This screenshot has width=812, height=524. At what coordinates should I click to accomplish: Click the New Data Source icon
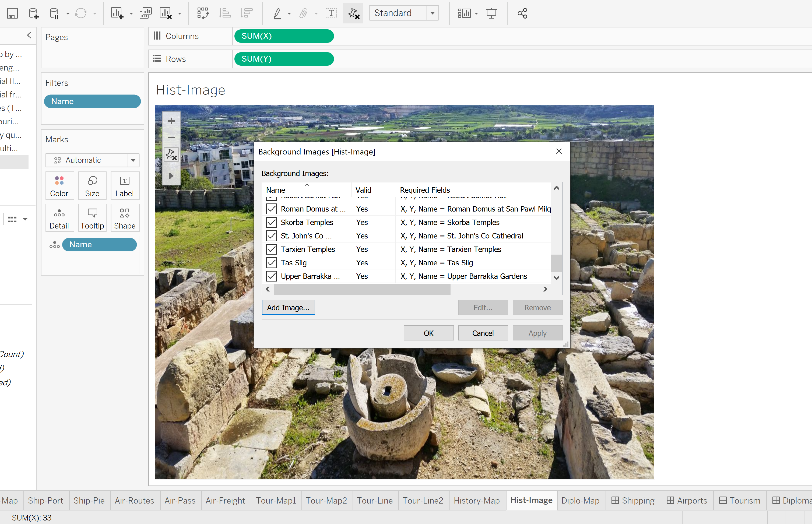coord(34,13)
